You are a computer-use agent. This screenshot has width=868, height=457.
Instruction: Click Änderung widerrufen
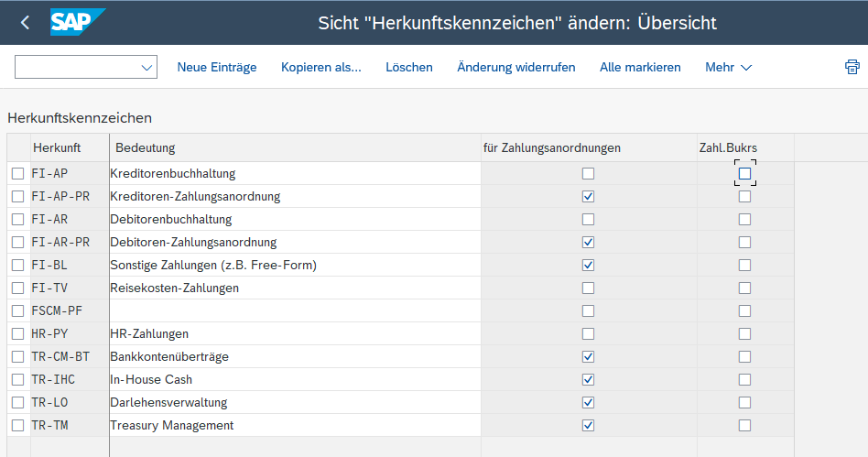click(x=516, y=67)
